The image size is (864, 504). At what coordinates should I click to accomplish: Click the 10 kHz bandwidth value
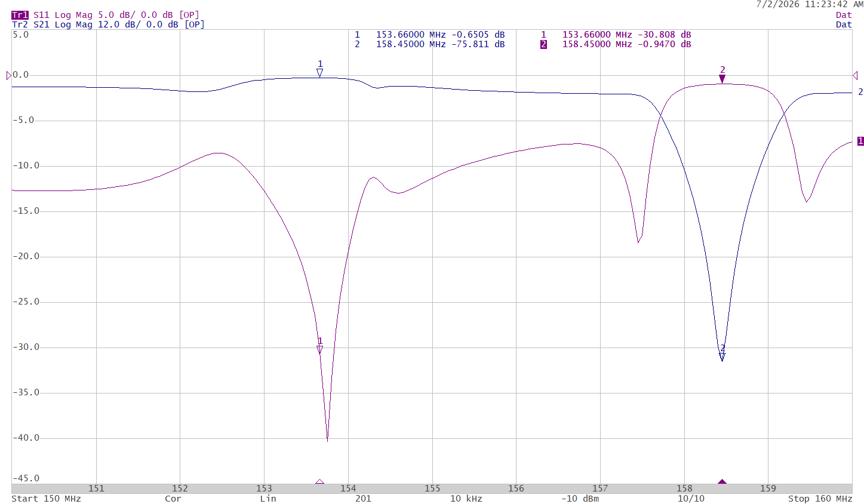coord(466,499)
